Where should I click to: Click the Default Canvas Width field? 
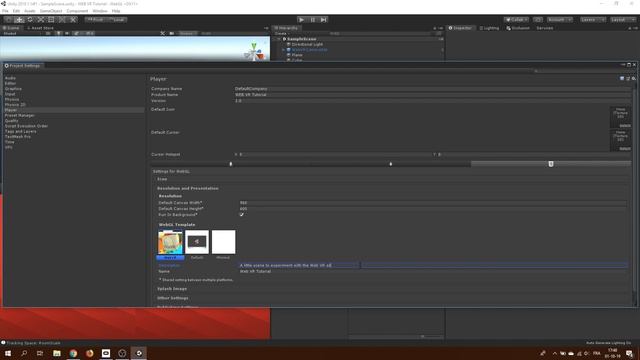coord(433,202)
